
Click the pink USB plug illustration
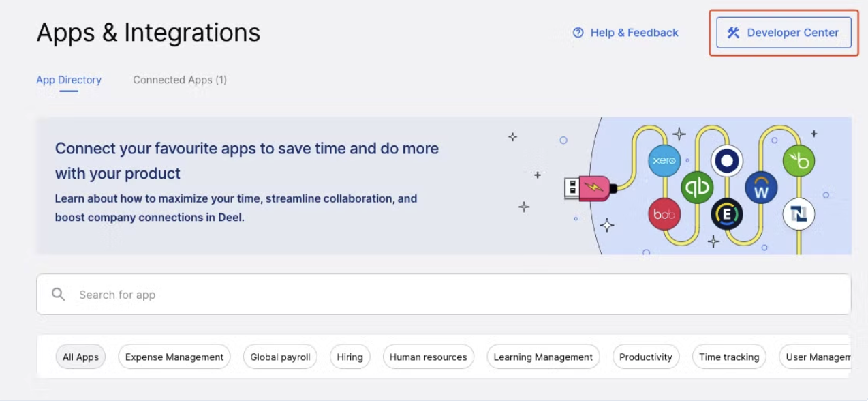(591, 187)
